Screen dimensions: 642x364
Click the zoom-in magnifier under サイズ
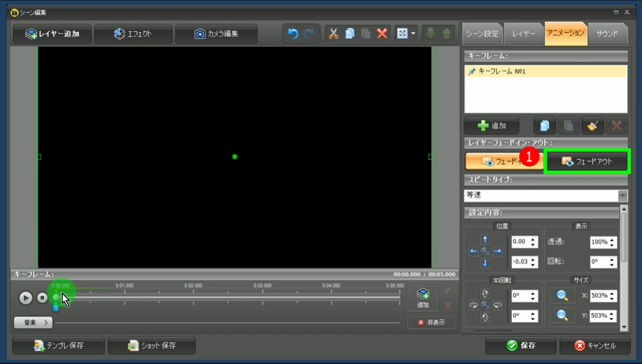coord(562,295)
